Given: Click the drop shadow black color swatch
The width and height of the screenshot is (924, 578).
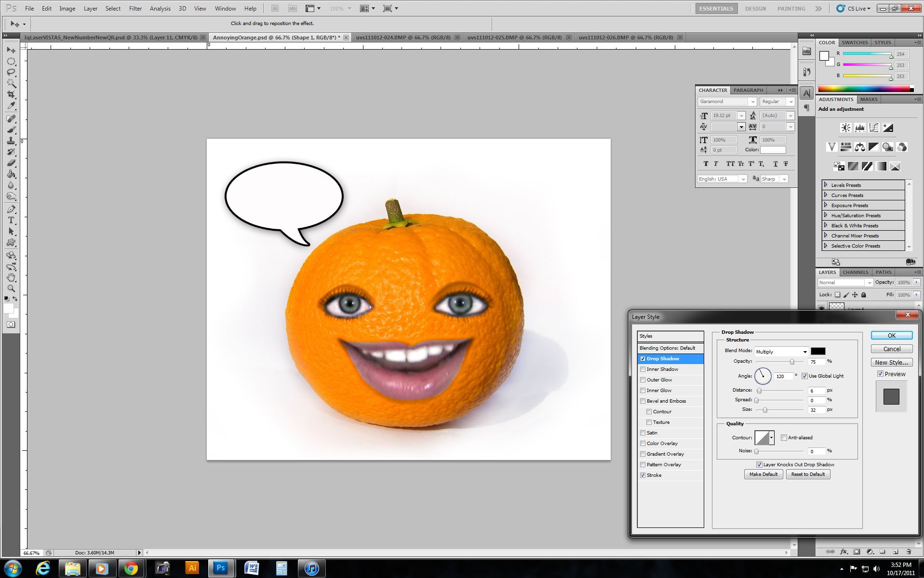Looking at the screenshot, I should point(818,351).
